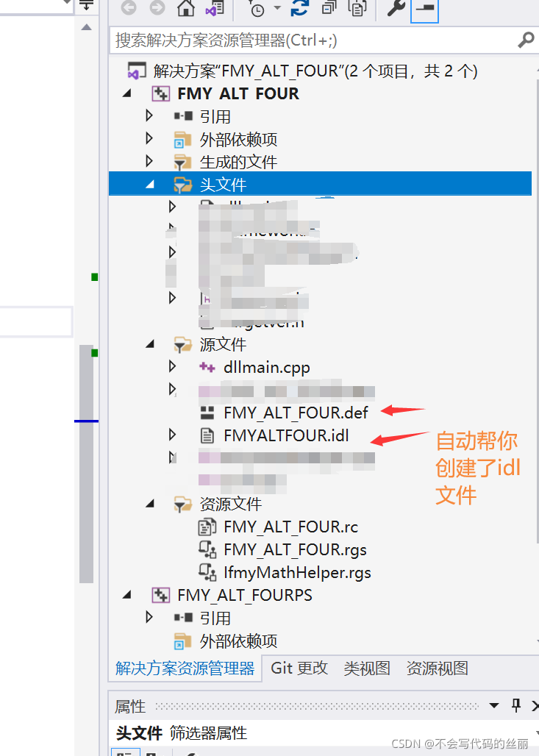Open Properties with the wrench icon
This screenshot has height=756, width=539.
[396, 8]
